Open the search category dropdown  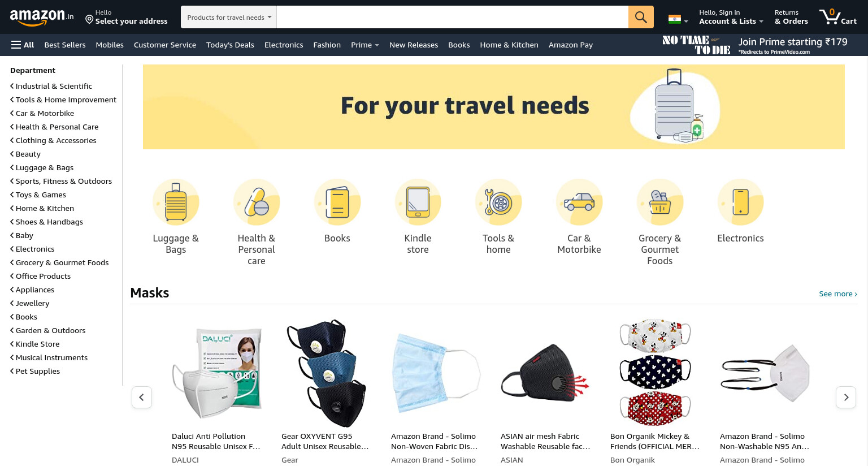click(x=229, y=17)
